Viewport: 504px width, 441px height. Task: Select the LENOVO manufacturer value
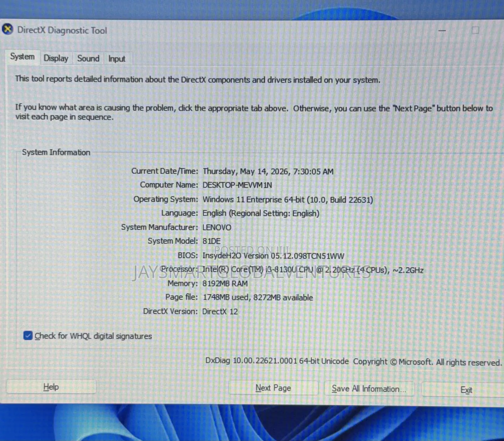pyautogui.click(x=217, y=227)
